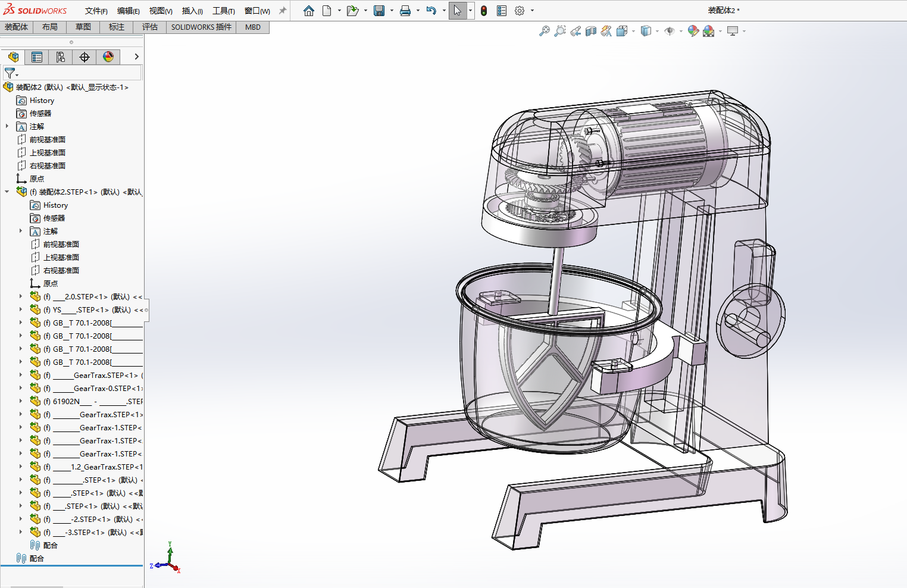Image resolution: width=907 pixels, height=588 pixels.
Task: Click the Save disk icon
Action: [x=379, y=11]
